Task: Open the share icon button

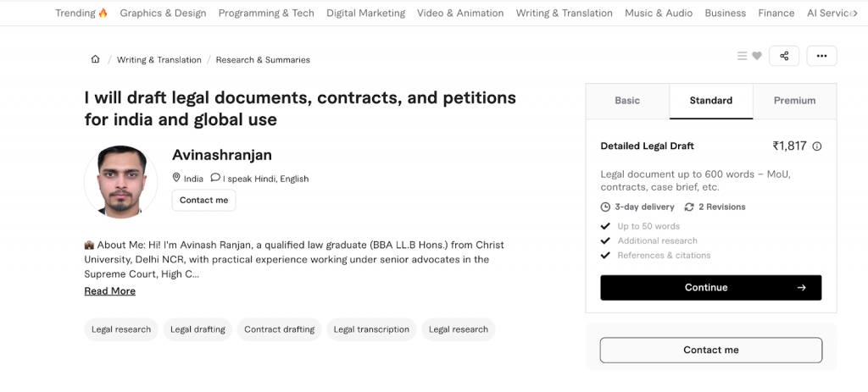Action: coord(784,56)
